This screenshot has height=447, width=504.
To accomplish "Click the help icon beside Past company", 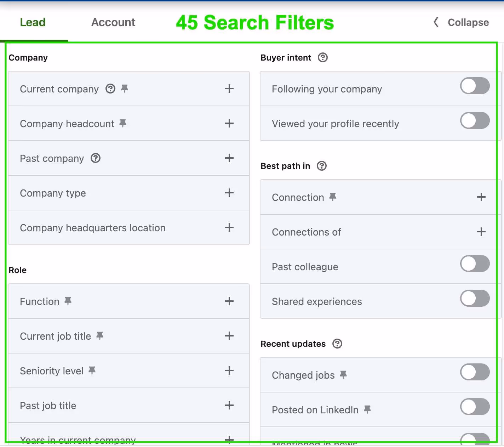I will point(95,158).
